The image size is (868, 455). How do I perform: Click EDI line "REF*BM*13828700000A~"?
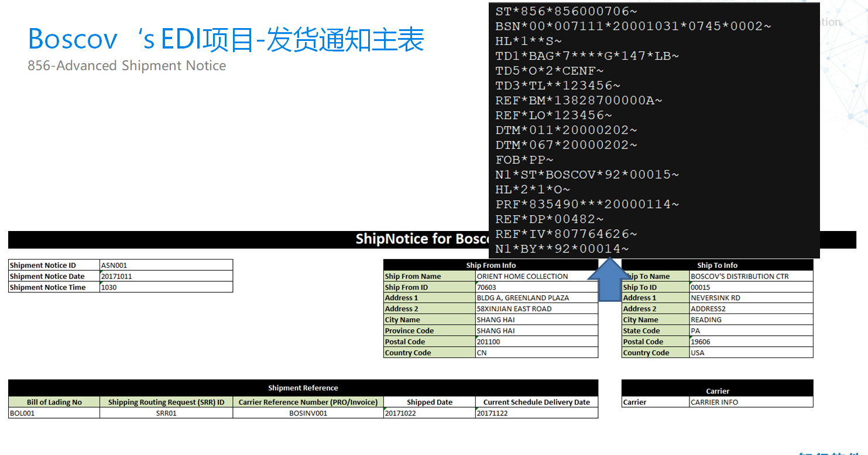click(x=579, y=101)
